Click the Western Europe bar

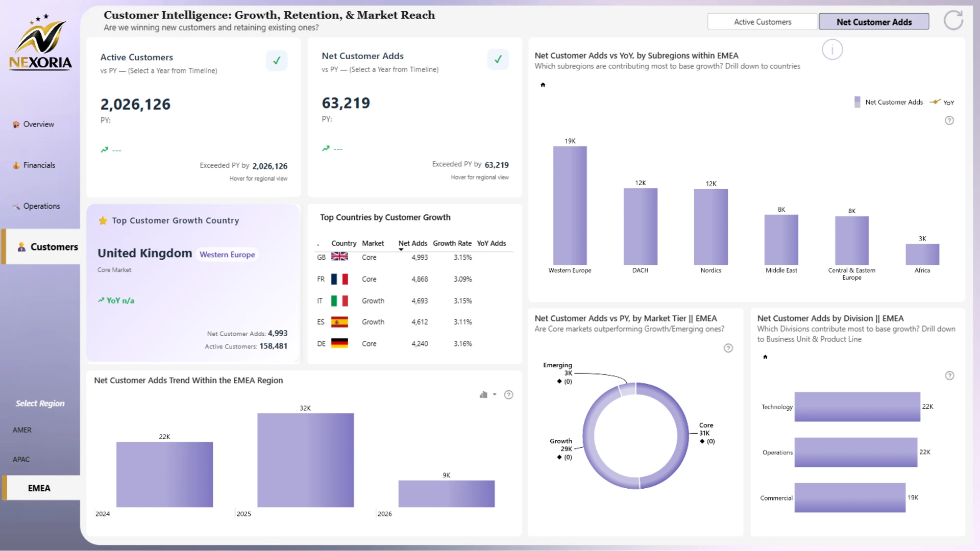tap(570, 205)
